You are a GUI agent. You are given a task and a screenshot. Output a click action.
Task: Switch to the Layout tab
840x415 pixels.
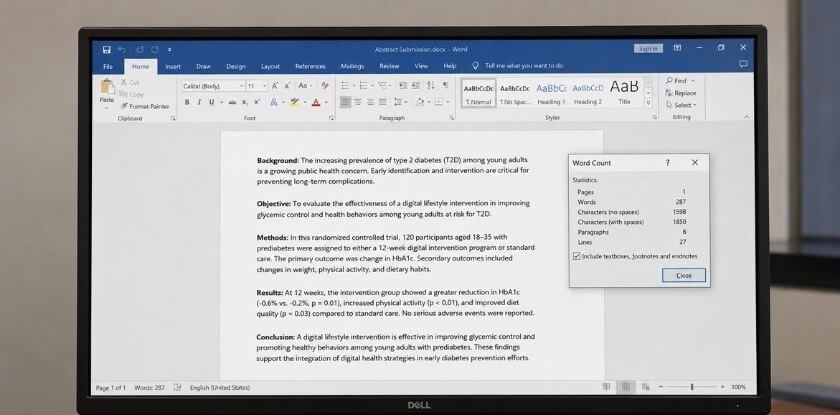click(x=270, y=66)
